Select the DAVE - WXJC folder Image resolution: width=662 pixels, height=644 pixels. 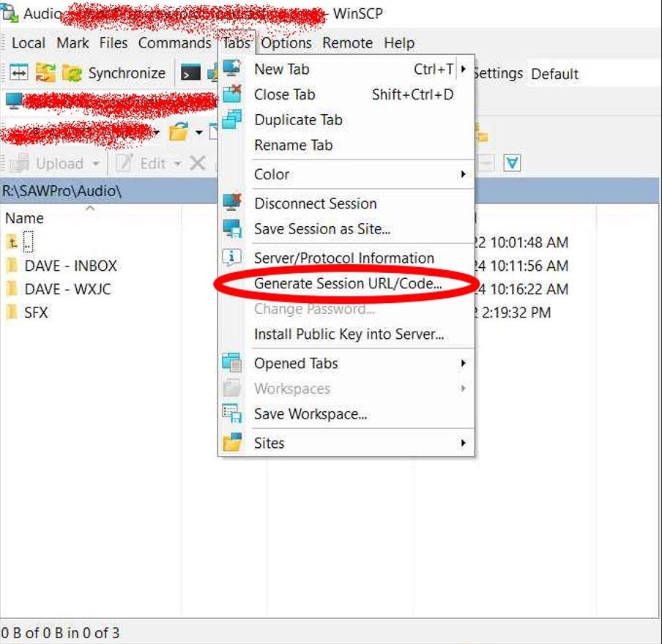[x=59, y=289]
